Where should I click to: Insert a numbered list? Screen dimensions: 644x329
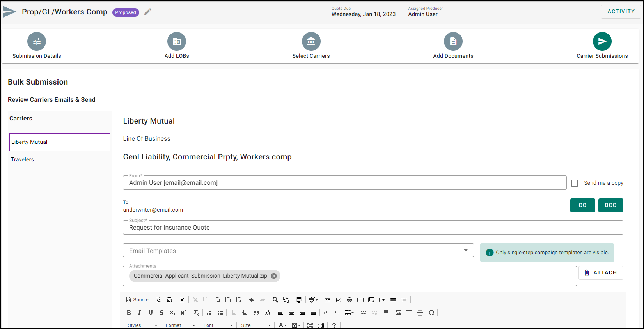209,313
